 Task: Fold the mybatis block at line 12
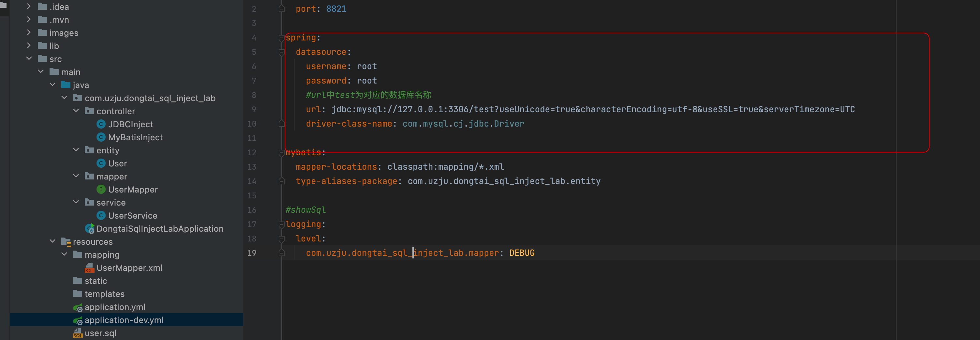click(282, 153)
